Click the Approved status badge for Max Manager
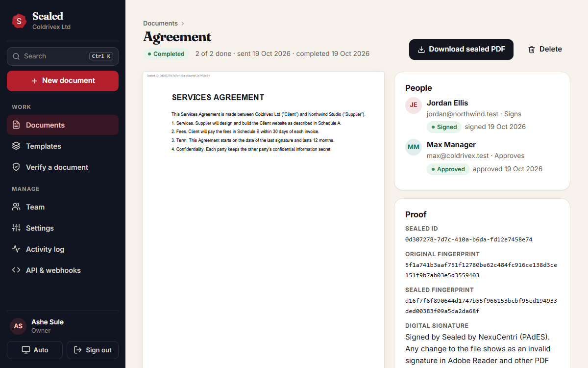Screen dimensions: 588x368 click(x=448, y=169)
